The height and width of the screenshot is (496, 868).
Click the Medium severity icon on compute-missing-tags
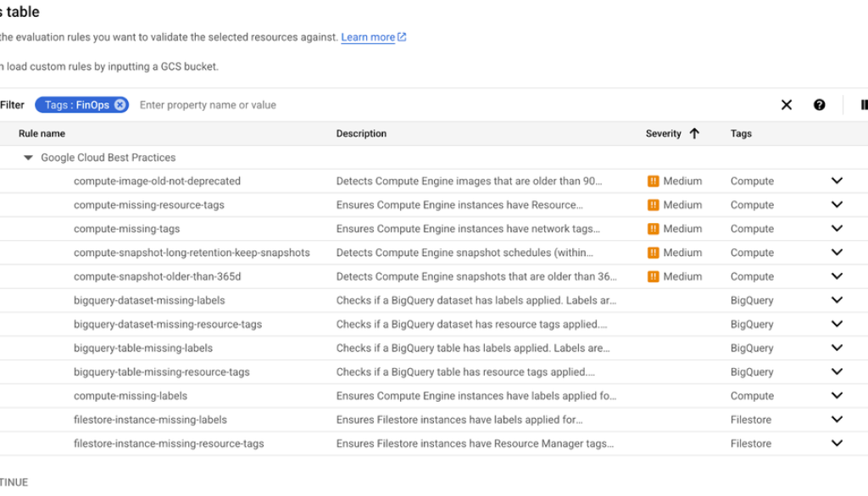(654, 228)
